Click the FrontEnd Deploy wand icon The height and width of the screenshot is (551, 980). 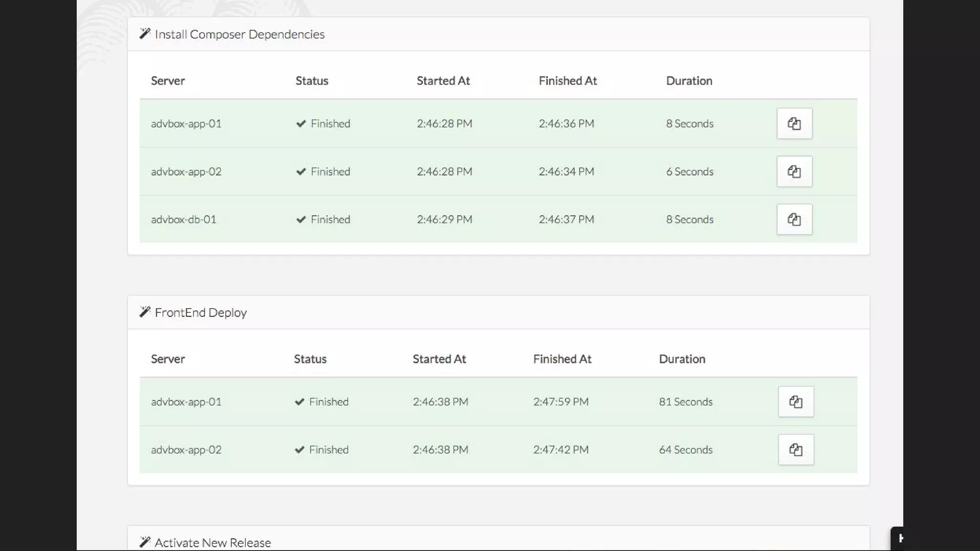145,312
